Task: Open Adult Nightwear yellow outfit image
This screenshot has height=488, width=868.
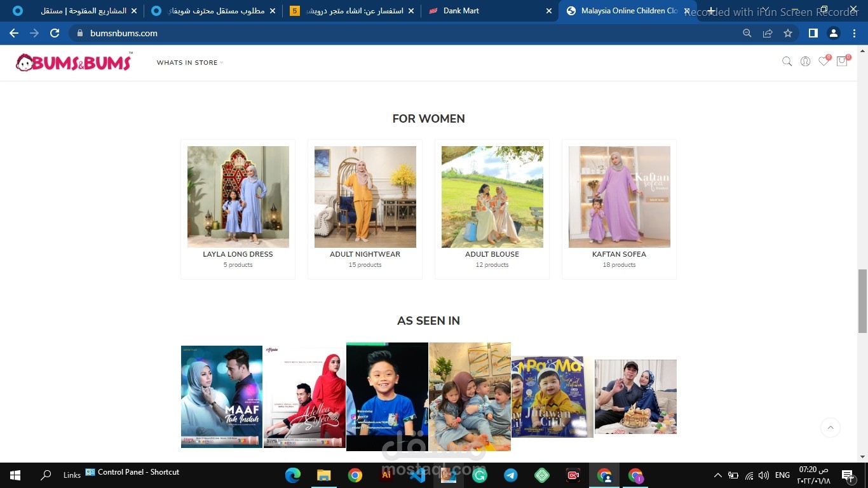Action: coord(365,197)
